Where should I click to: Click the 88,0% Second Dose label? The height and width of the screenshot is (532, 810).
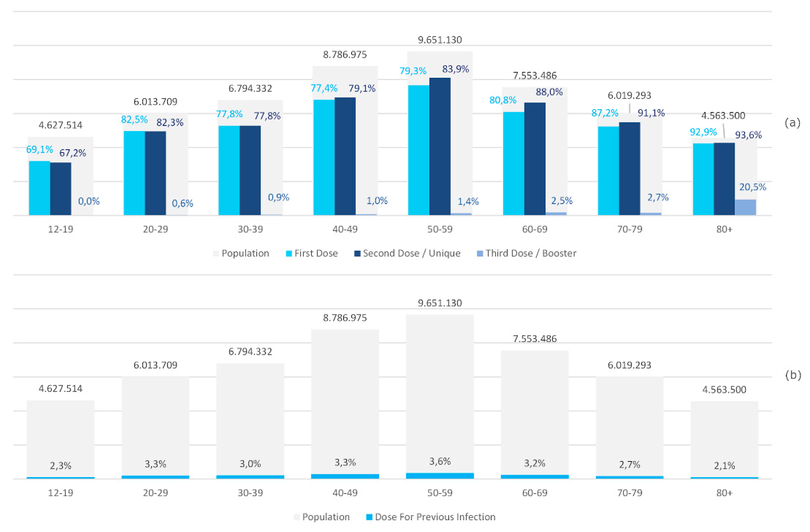[x=549, y=92]
